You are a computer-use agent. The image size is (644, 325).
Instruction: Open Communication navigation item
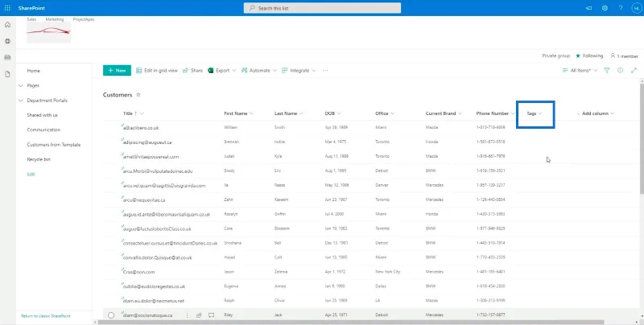43,130
